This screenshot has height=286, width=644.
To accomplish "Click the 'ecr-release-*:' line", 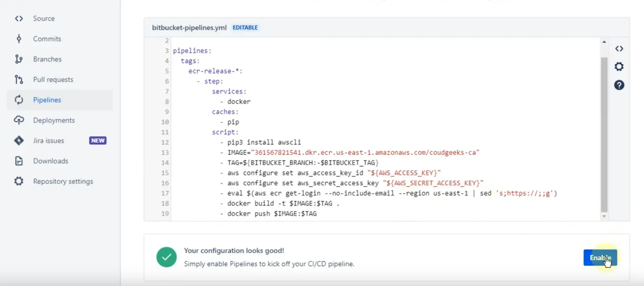I will [216, 71].
